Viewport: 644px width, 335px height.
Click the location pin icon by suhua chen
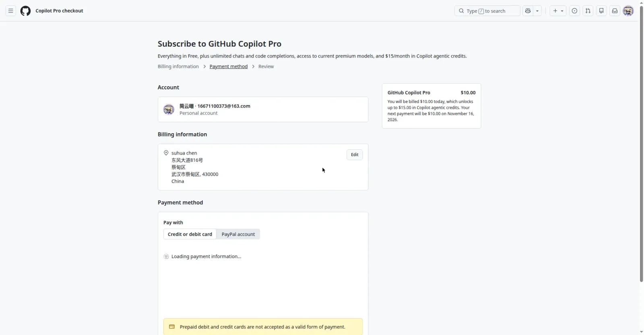click(166, 153)
